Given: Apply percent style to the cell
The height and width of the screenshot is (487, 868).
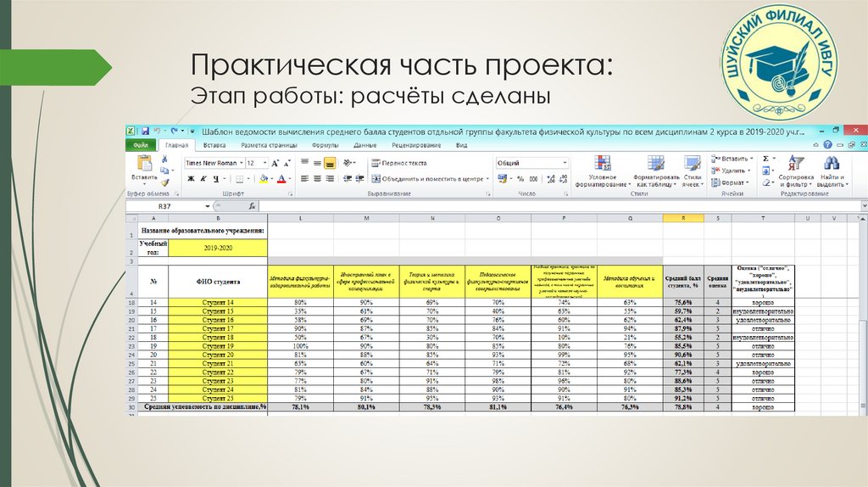Looking at the screenshot, I should coord(520,179).
